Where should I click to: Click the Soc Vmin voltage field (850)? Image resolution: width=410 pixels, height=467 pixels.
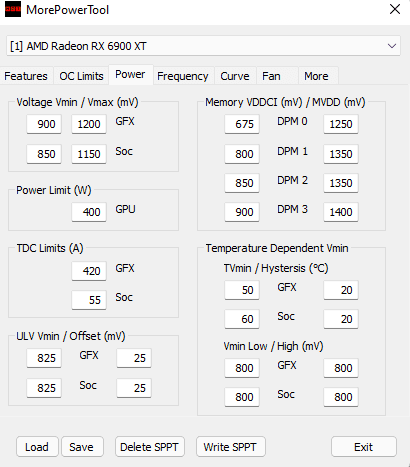tap(44, 154)
